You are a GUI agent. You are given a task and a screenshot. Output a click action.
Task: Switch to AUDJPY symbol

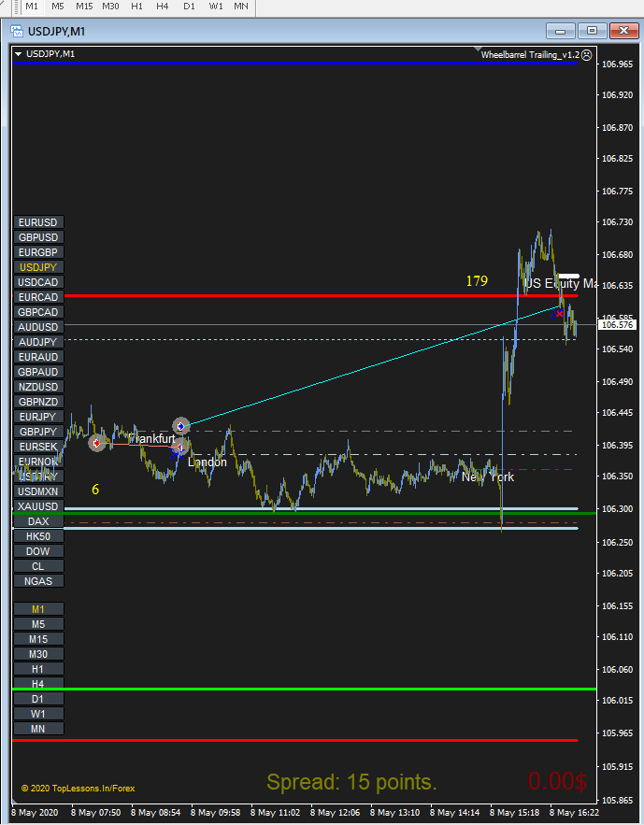click(x=38, y=342)
